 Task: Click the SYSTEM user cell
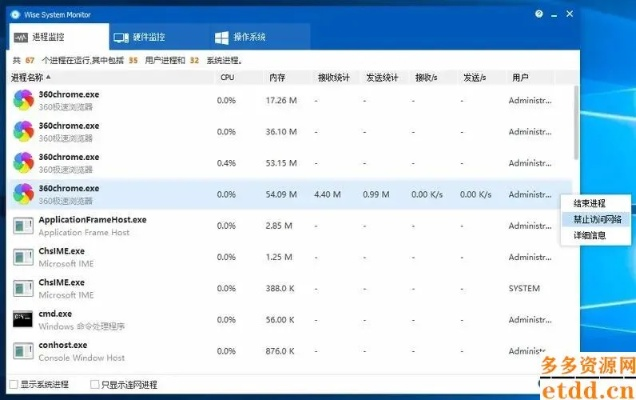point(524,288)
